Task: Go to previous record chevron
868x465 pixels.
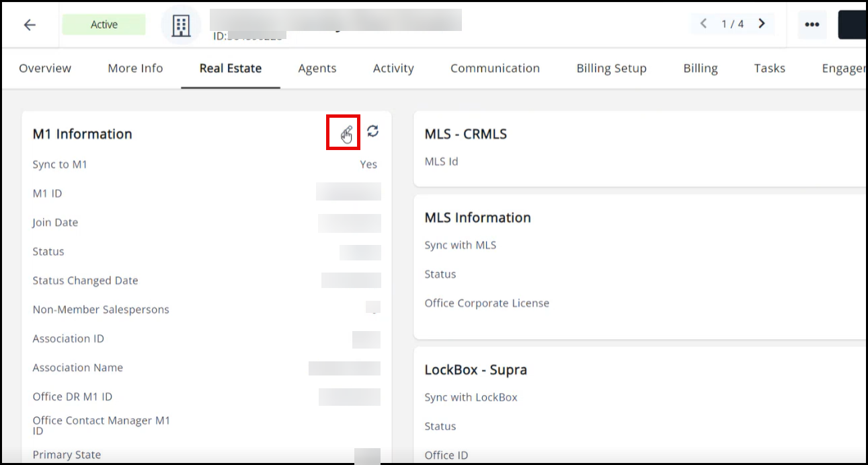Action: point(703,24)
